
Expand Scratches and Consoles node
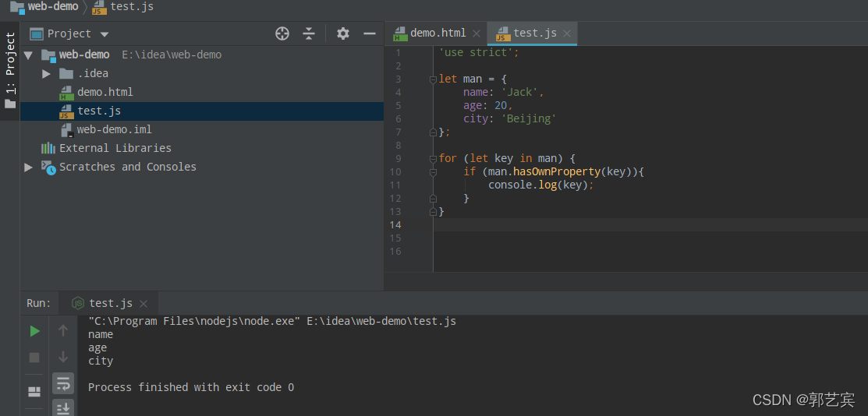click(x=28, y=167)
